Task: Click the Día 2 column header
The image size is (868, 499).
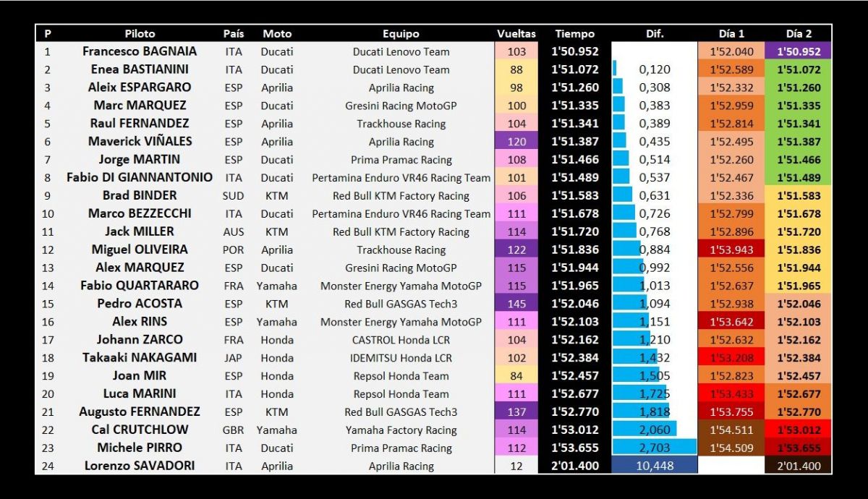Action: click(799, 33)
